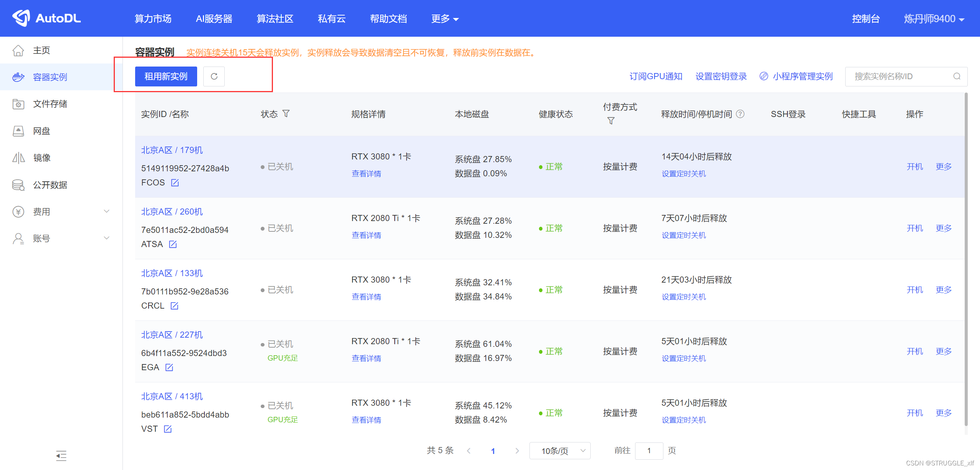
Task: Click the 租用新实例 button
Action: (166, 76)
